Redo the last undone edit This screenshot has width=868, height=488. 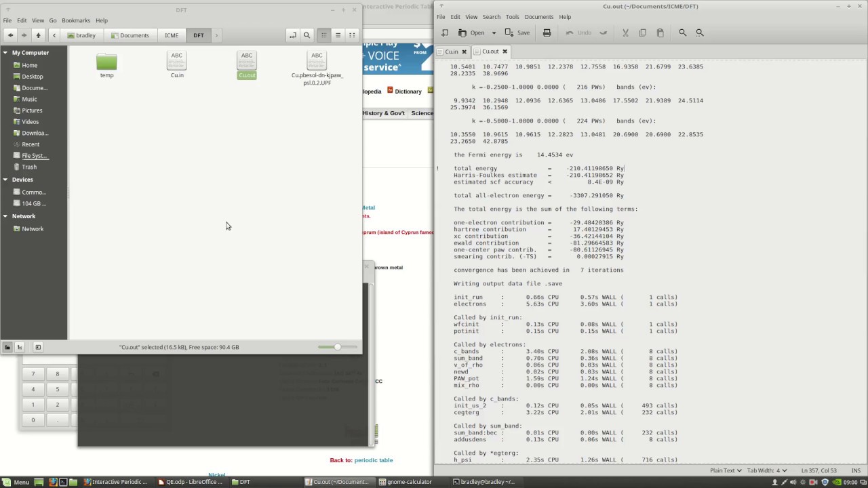[x=603, y=33]
